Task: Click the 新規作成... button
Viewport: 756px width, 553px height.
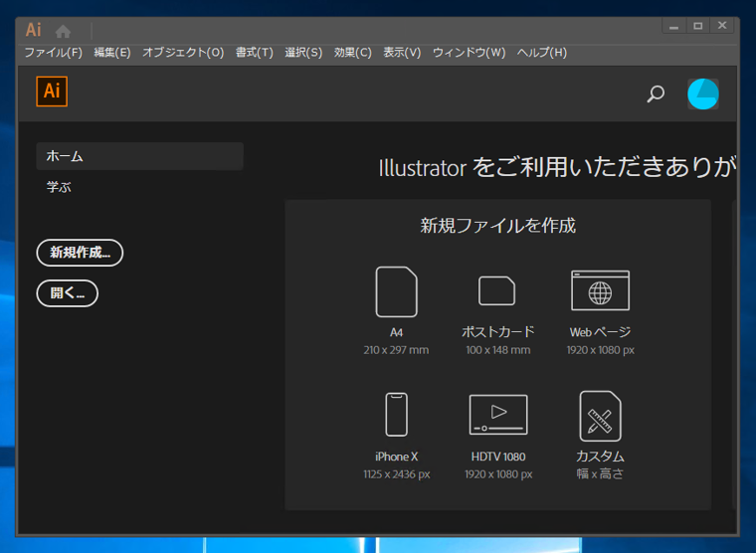Action: (80, 253)
